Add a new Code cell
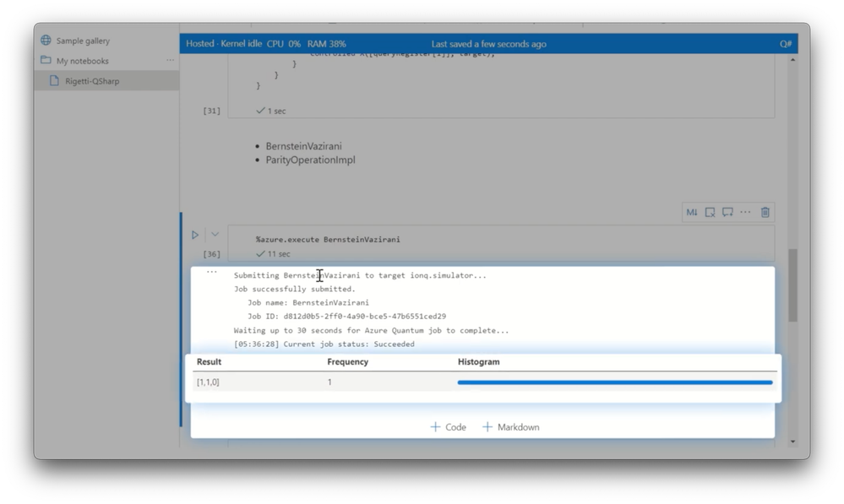 coord(449,427)
